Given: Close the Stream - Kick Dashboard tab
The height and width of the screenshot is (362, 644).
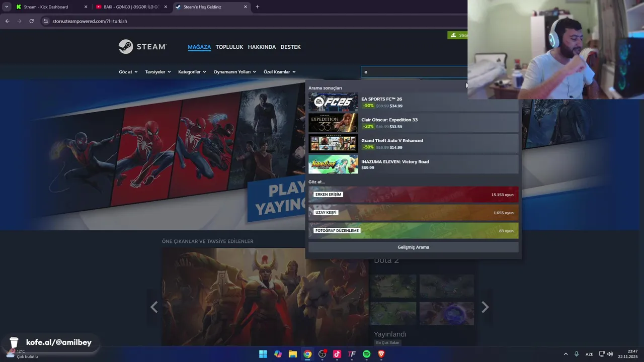Looking at the screenshot, I should pos(86,7).
